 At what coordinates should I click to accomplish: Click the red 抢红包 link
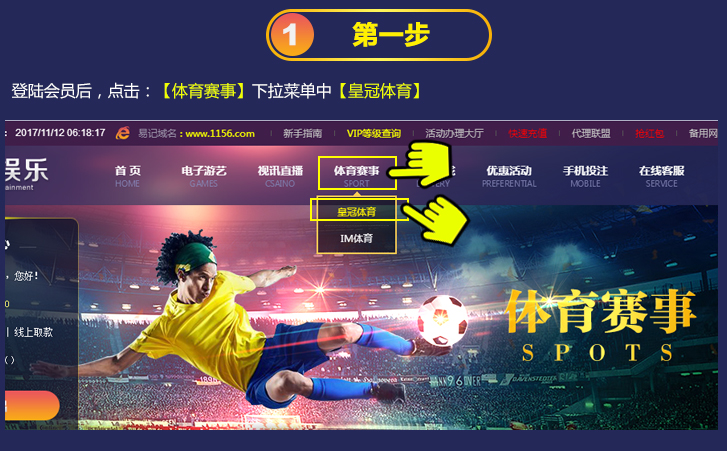pos(649,133)
